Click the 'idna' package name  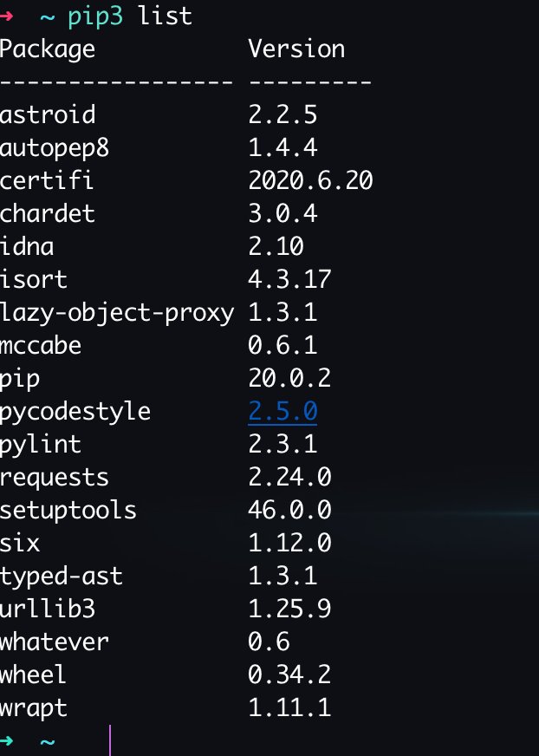point(27,246)
